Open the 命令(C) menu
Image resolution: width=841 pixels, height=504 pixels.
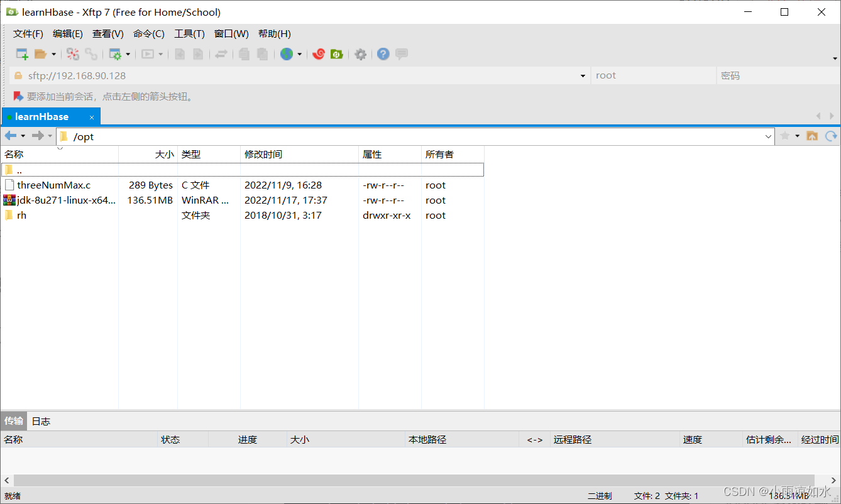(149, 34)
